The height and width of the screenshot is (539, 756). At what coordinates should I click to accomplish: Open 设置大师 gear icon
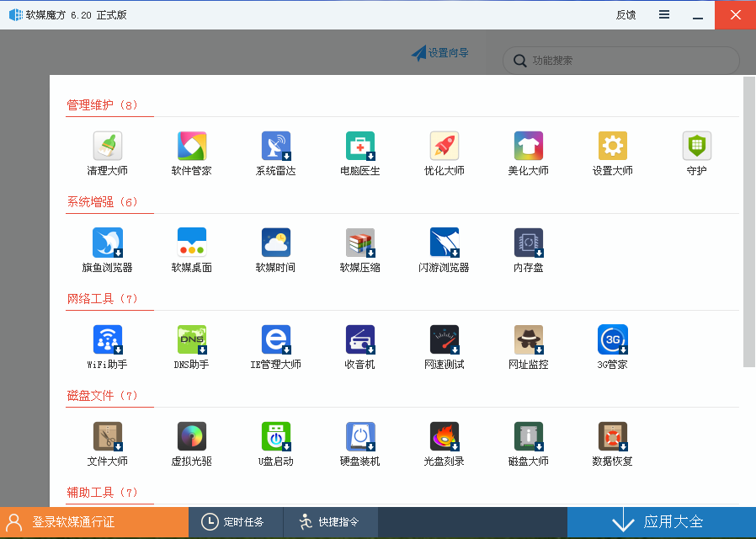(x=612, y=154)
